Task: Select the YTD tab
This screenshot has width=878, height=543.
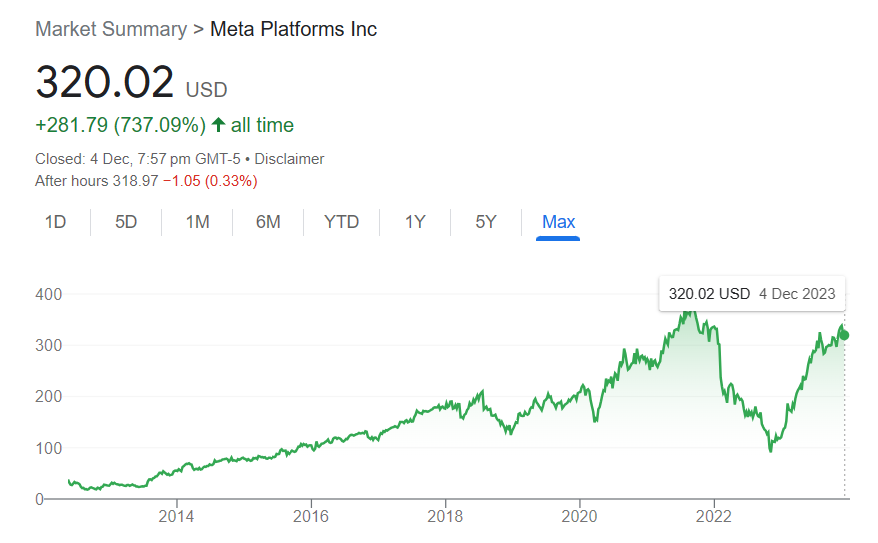Action: click(x=341, y=222)
